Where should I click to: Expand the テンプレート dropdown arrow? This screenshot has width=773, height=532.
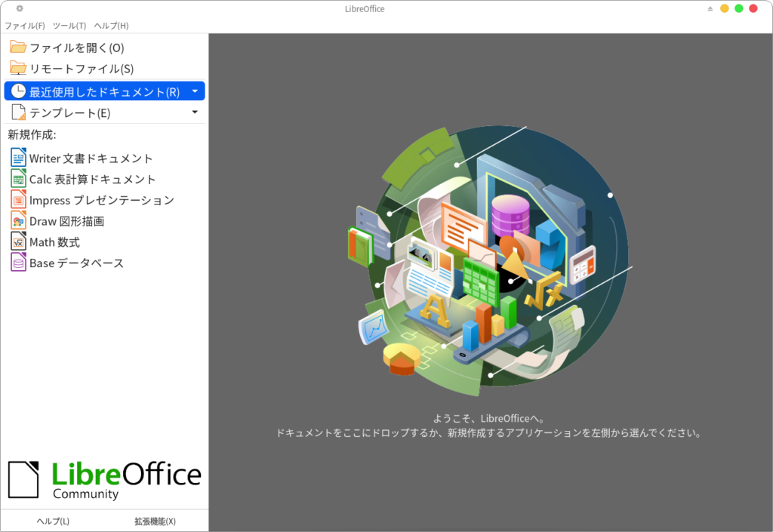195,112
